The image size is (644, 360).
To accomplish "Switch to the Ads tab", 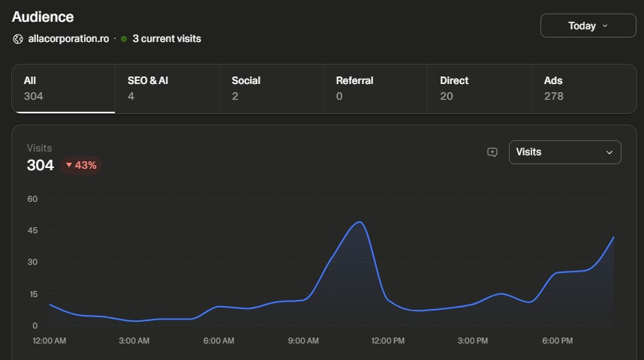I will 584,88.
